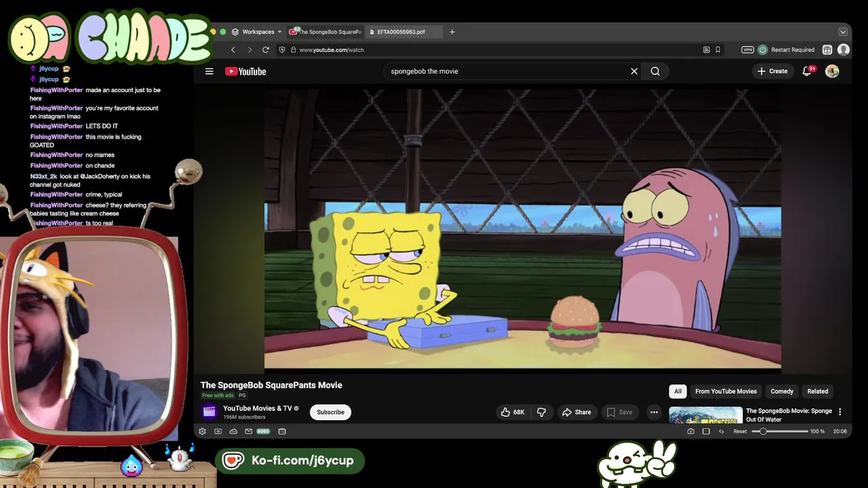Open the Ko-fi.com/j6ycup banner
The image size is (868, 488).
coord(290,460)
